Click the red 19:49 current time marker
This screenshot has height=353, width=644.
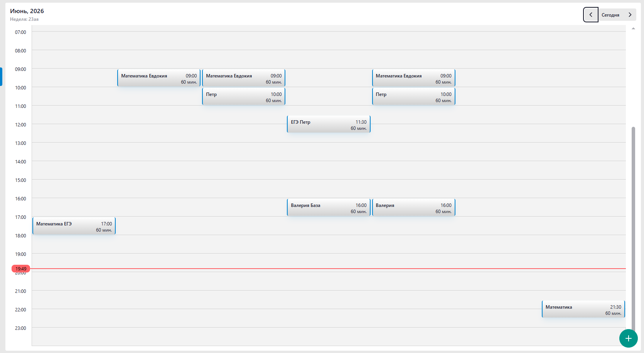[x=21, y=269]
